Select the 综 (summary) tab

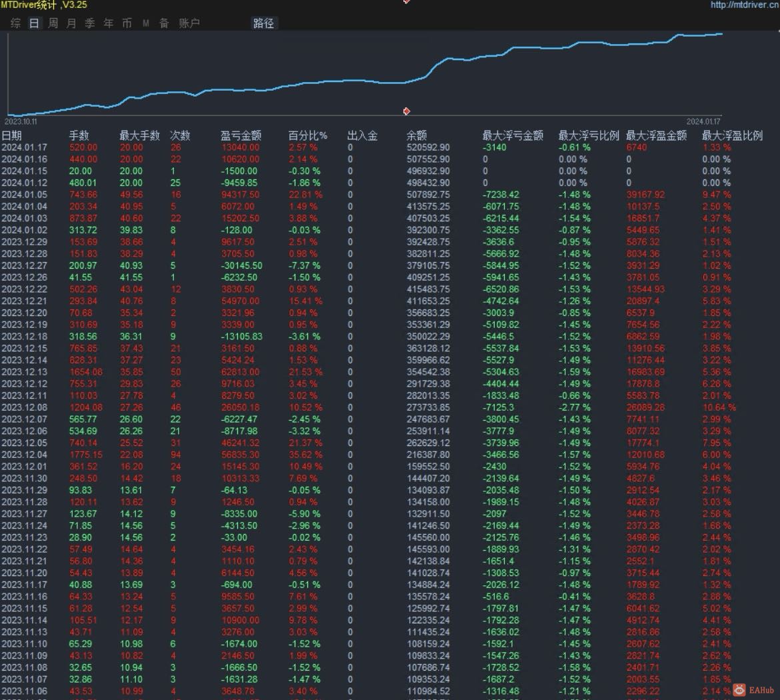(x=16, y=23)
